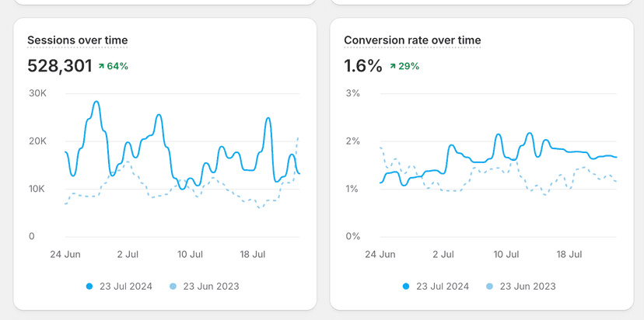Click the 3% axis label on conversion chart
This screenshot has height=320, width=644.
[353, 94]
